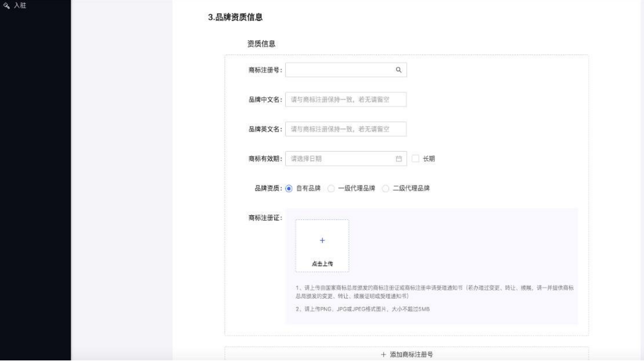Enable the 长期 checkbox
644x362 pixels.
pos(416,159)
